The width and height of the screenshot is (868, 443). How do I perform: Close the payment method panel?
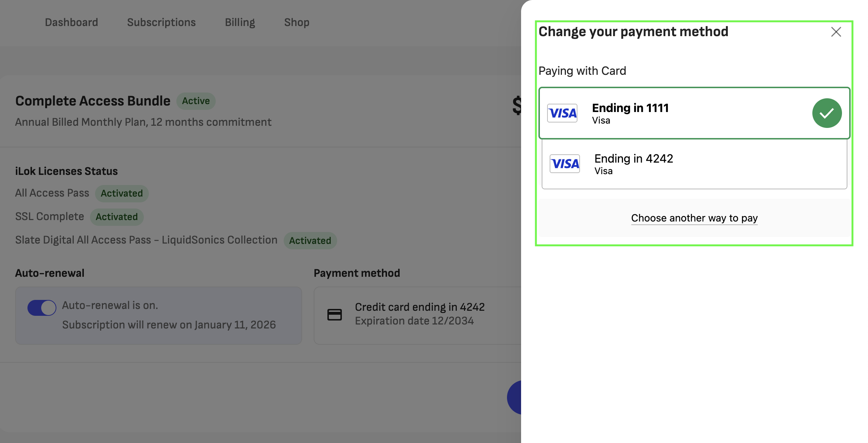pos(836,32)
